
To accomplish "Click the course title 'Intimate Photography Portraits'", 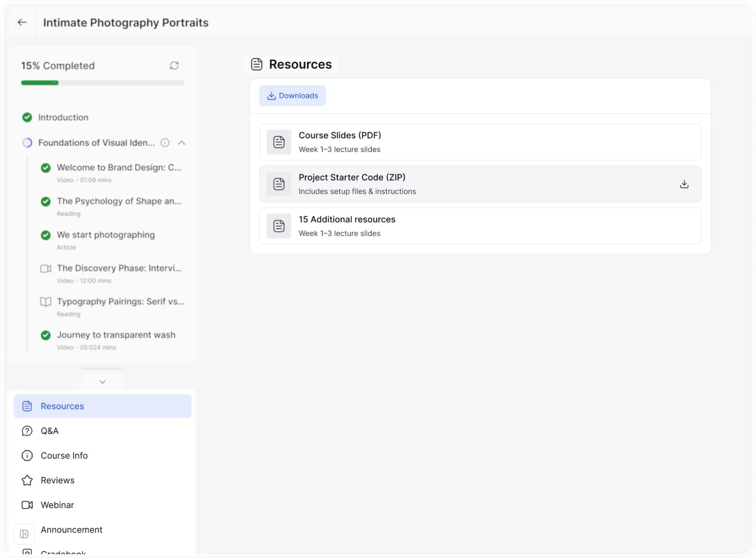I will pyautogui.click(x=126, y=23).
